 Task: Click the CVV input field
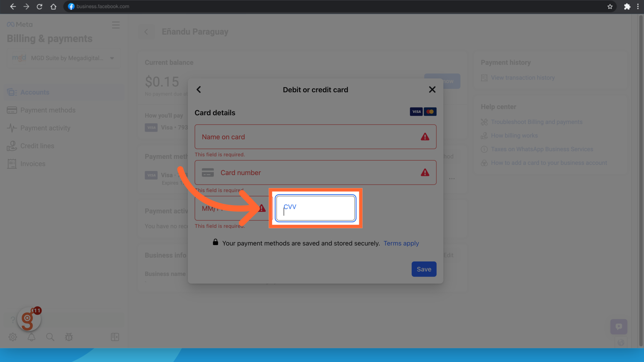(x=315, y=208)
